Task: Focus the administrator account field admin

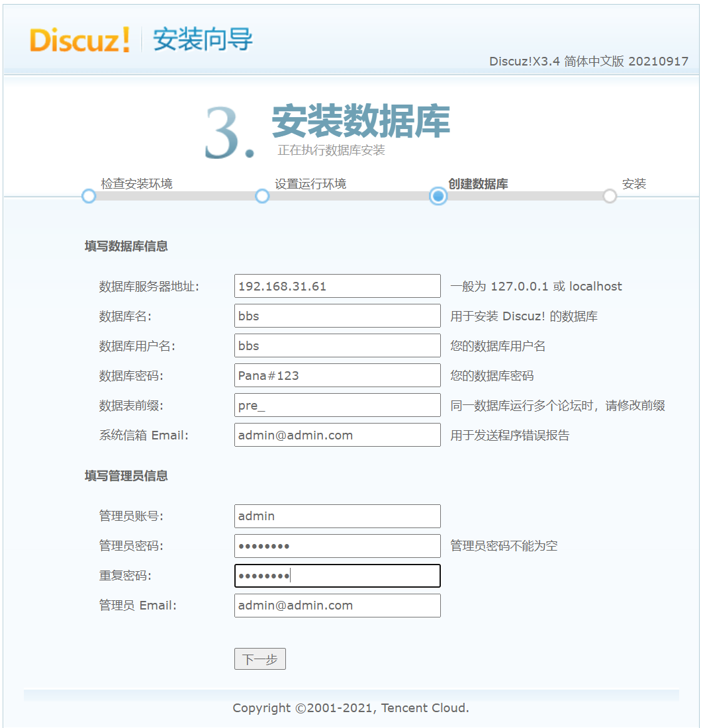Action: [337, 516]
